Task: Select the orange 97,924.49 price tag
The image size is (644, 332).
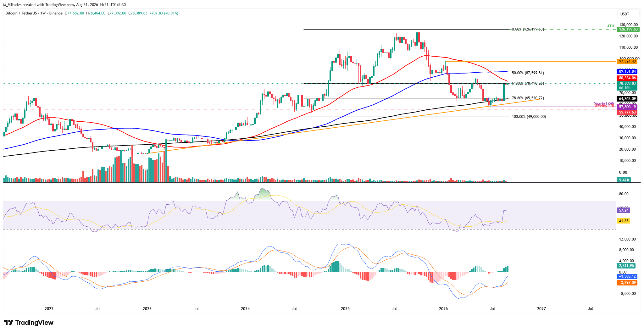Action: pos(627,61)
